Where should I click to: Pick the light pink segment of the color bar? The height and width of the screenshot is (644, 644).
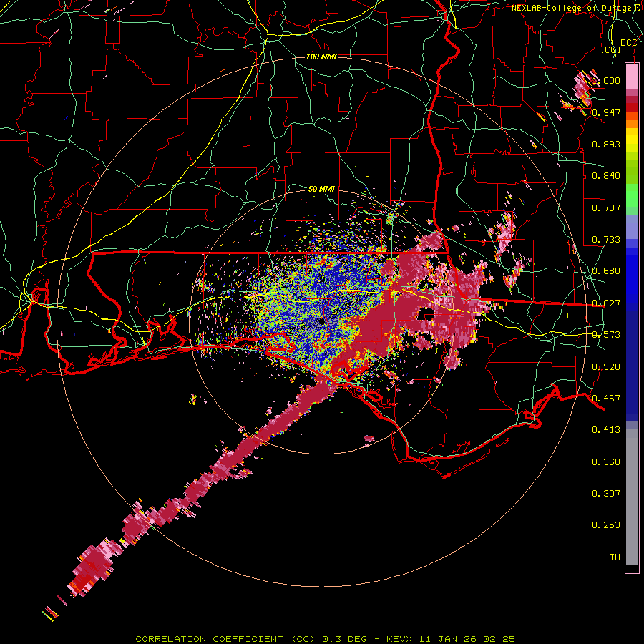(x=632, y=77)
